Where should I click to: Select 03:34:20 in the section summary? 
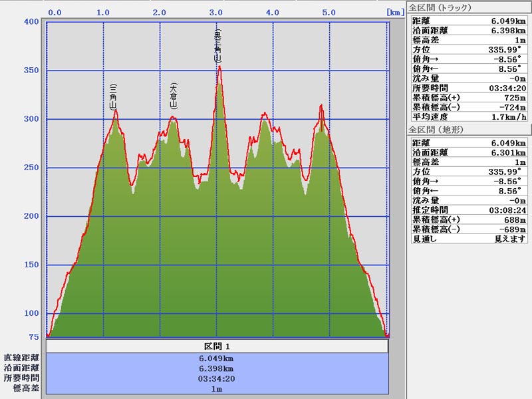coord(217,378)
